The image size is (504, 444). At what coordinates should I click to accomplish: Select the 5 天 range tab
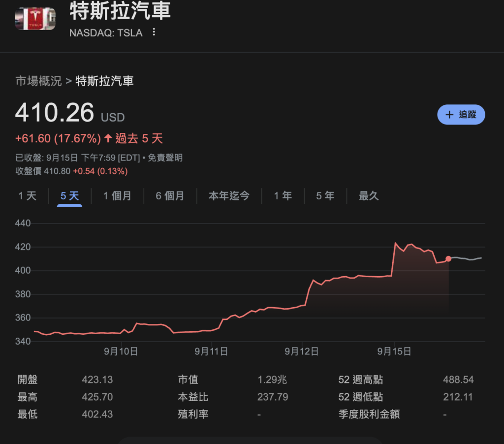(x=69, y=196)
